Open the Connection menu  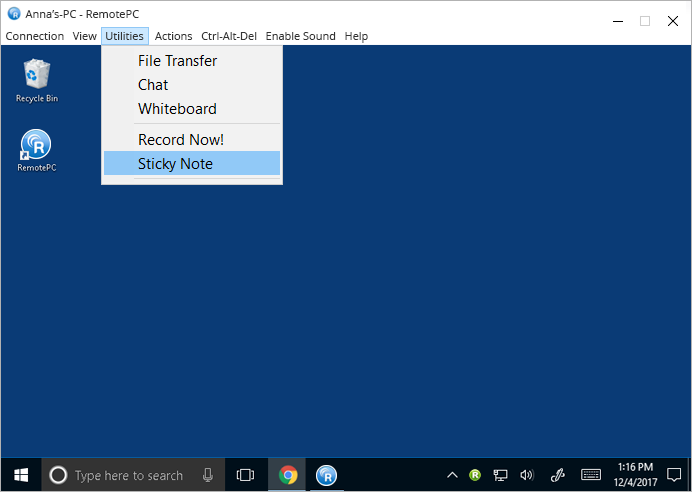[x=34, y=36]
